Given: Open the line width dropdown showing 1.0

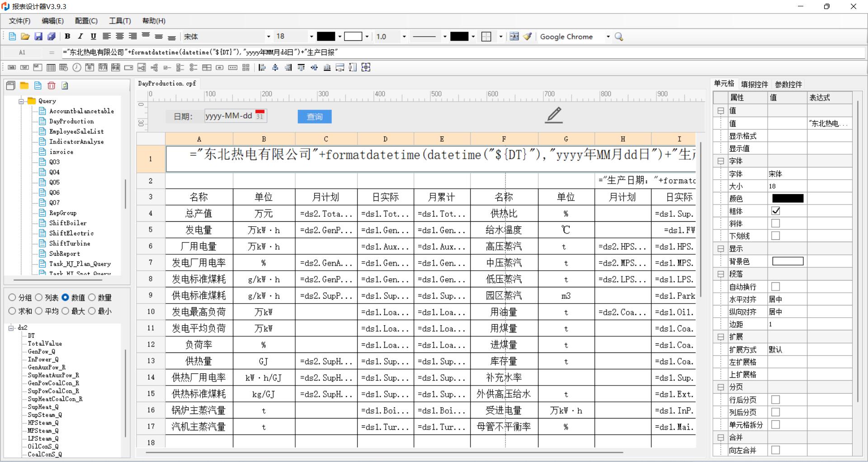Looking at the screenshot, I should (404, 37).
